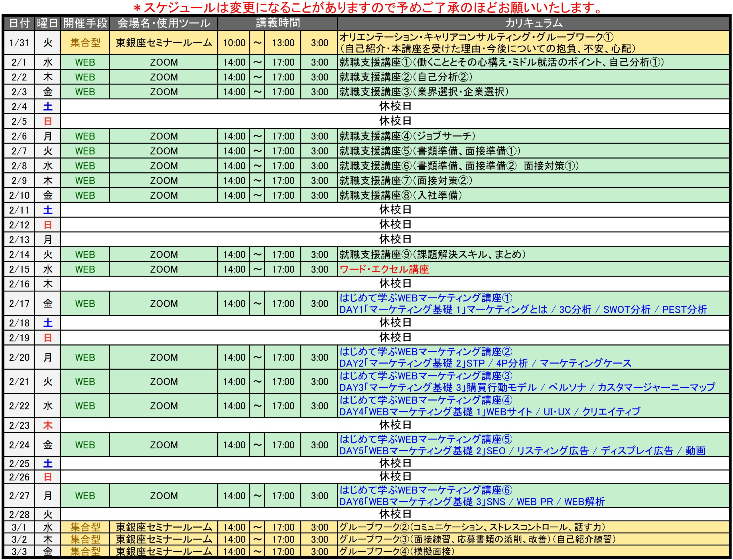Click グループワーク④(模擬面接) text
The image size is (733, 560).
[x=397, y=552]
